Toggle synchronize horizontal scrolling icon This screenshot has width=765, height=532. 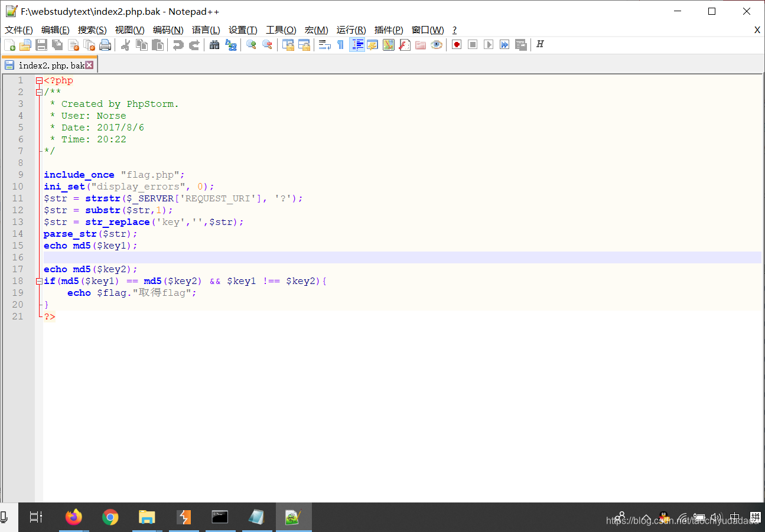tap(304, 45)
